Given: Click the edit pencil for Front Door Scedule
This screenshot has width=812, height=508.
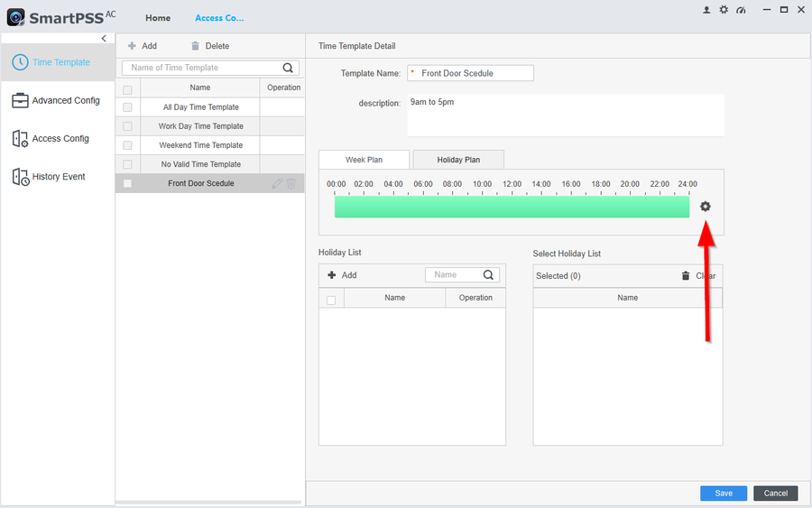Looking at the screenshot, I should coord(277,183).
